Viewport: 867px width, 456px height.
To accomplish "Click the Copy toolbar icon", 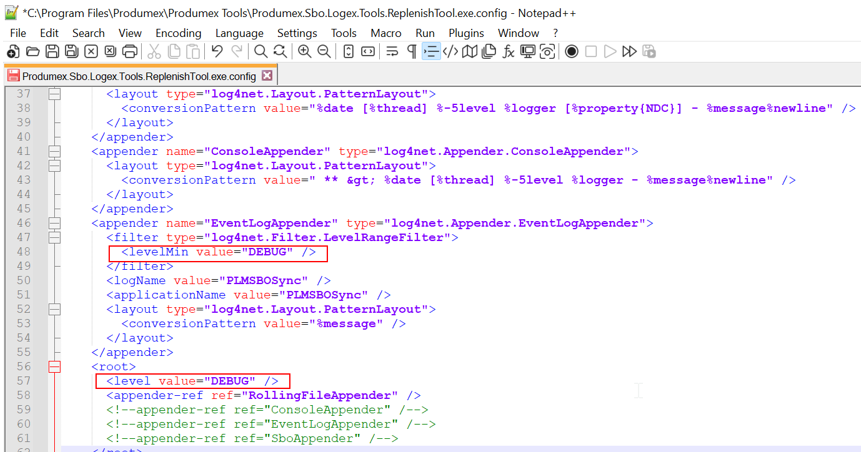I will tap(174, 52).
